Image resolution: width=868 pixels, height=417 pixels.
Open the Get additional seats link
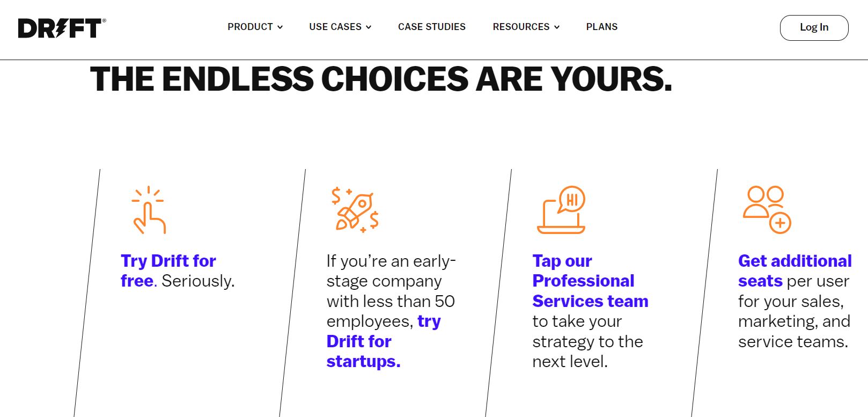pyautogui.click(x=795, y=270)
